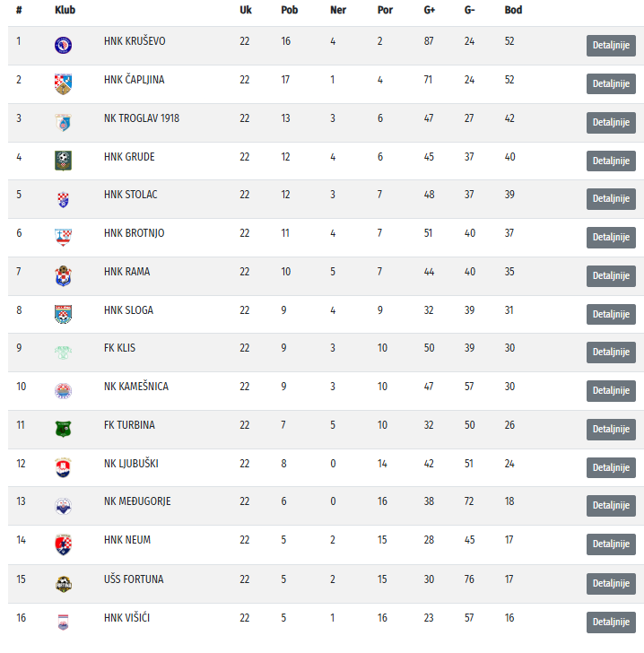Image resolution: width=644 pixels, height=653 pixels.
Task: Click the HNK Čapljina club crest
Action: click(x=63, y=83)
